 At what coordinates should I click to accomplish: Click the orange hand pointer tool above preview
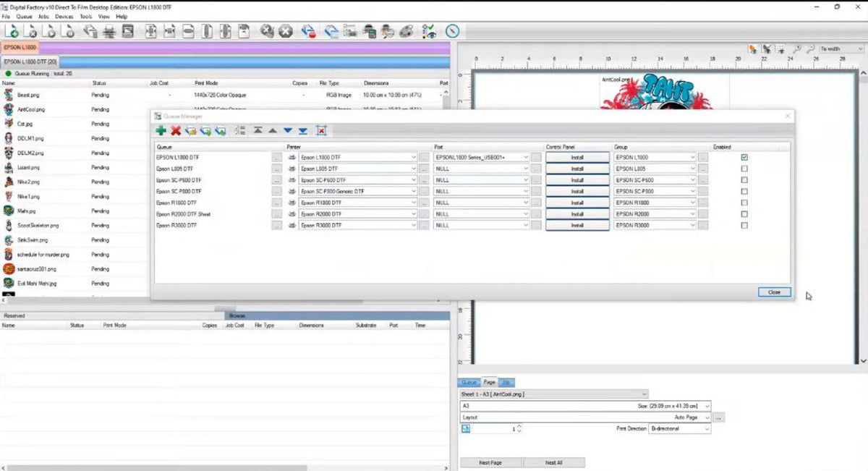tap(753, 49)
